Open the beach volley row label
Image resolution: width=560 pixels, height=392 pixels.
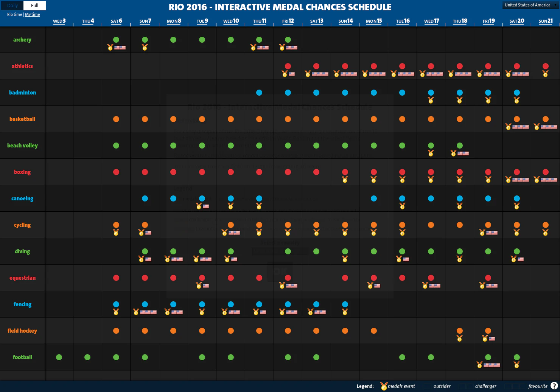(22, 146)
